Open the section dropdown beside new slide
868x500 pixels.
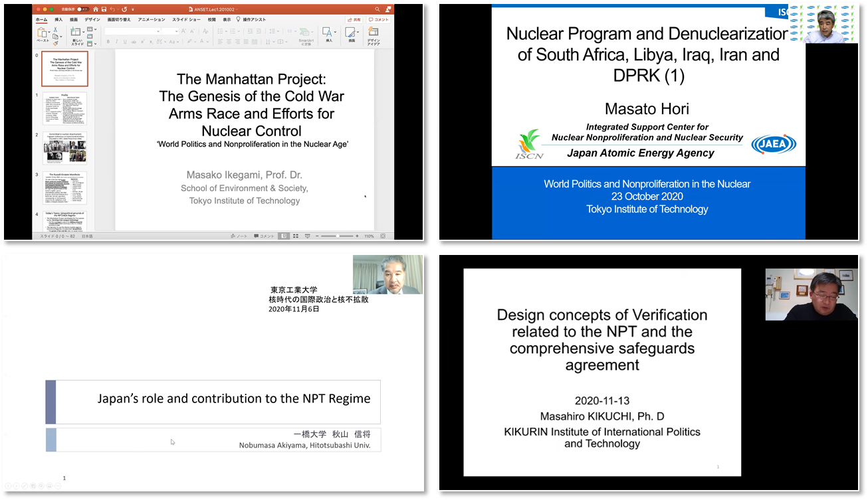tap(92, 44)
